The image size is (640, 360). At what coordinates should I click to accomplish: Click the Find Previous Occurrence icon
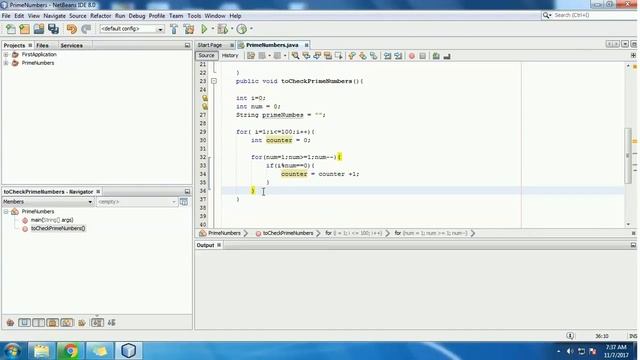(x=306, y=56)
